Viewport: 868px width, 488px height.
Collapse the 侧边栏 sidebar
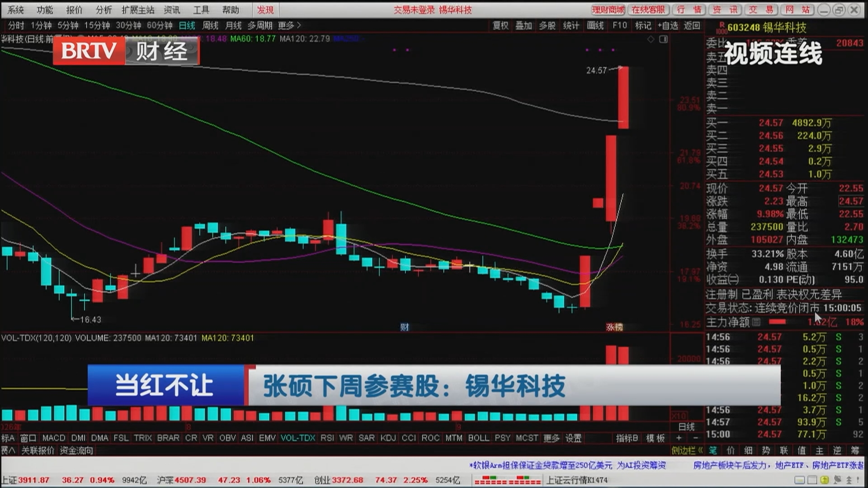pos(687,450)
